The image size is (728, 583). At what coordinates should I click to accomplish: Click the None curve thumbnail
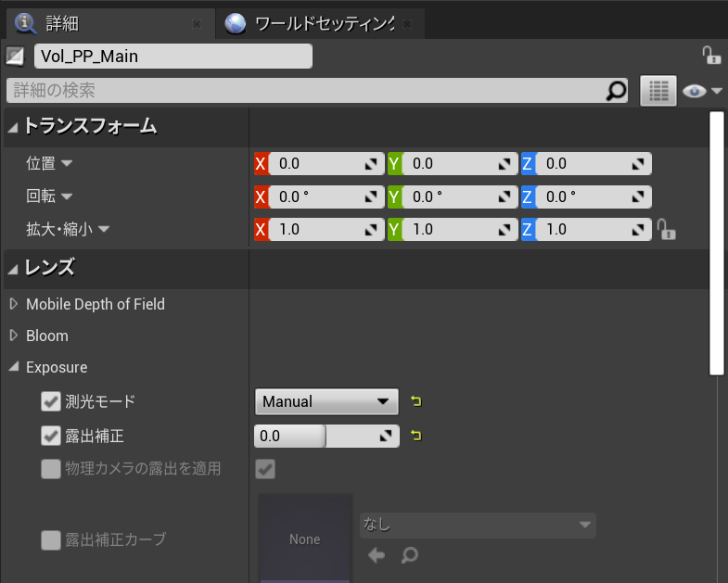tap(304, 539)
